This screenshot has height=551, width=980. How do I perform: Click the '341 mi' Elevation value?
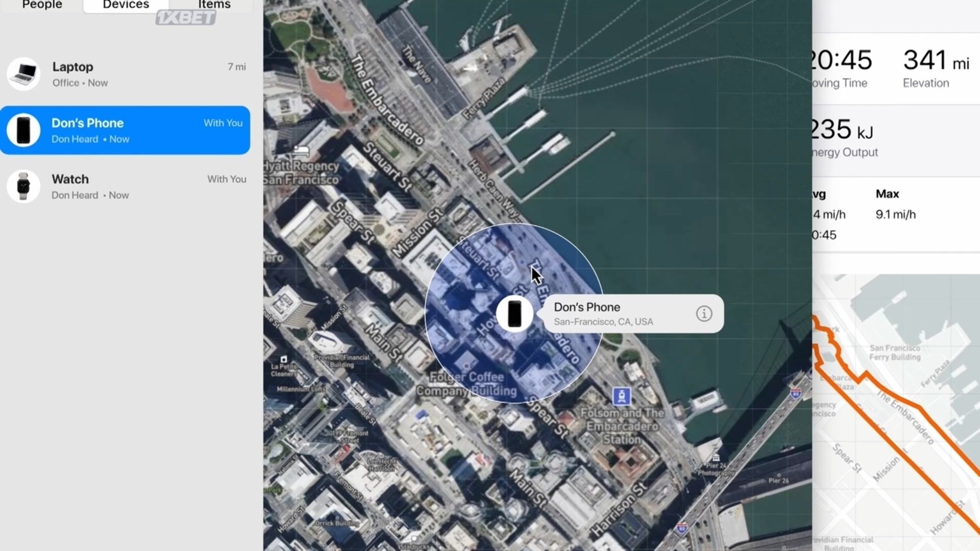point(936,60)
